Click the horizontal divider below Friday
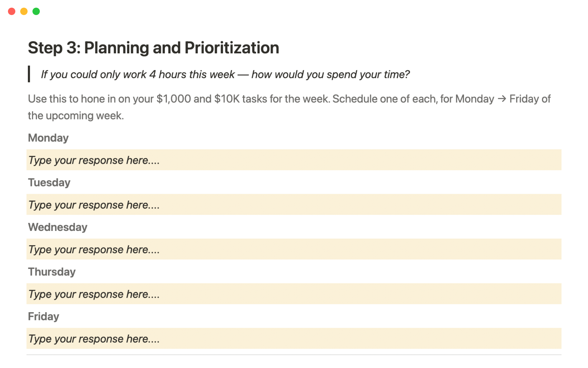This screenshot has height=368, width=588. (x=293, y=355)
